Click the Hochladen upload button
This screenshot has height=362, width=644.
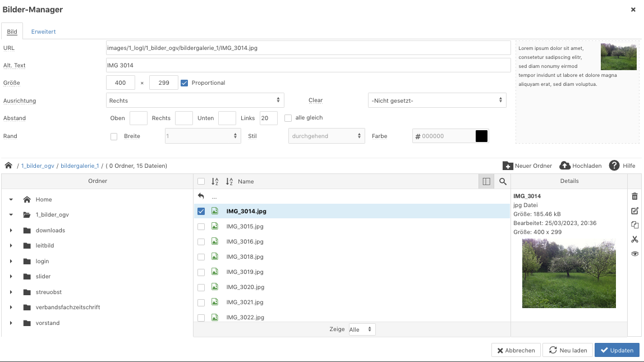coord(581,166)
